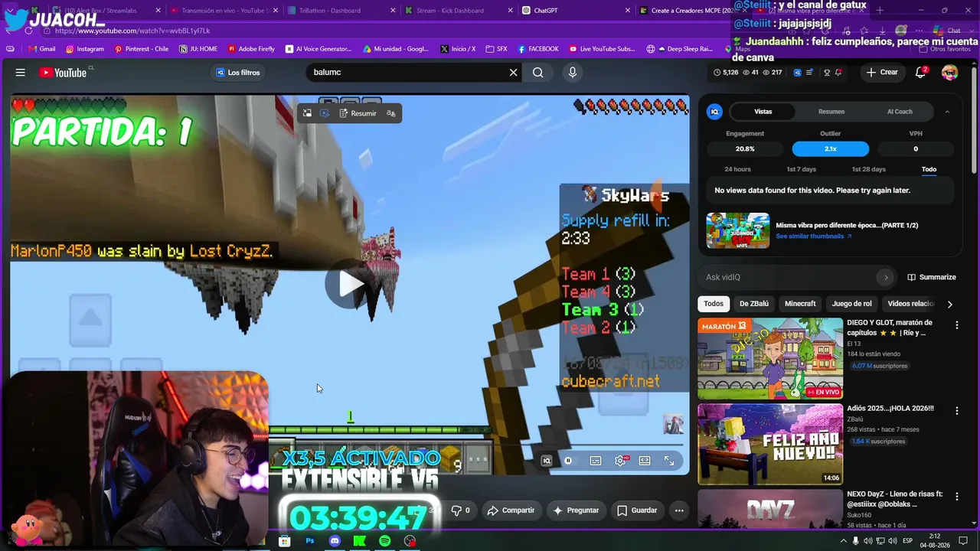Clear the 'balumc' search text
Viewport: 980px width, 551px height.
513,73
